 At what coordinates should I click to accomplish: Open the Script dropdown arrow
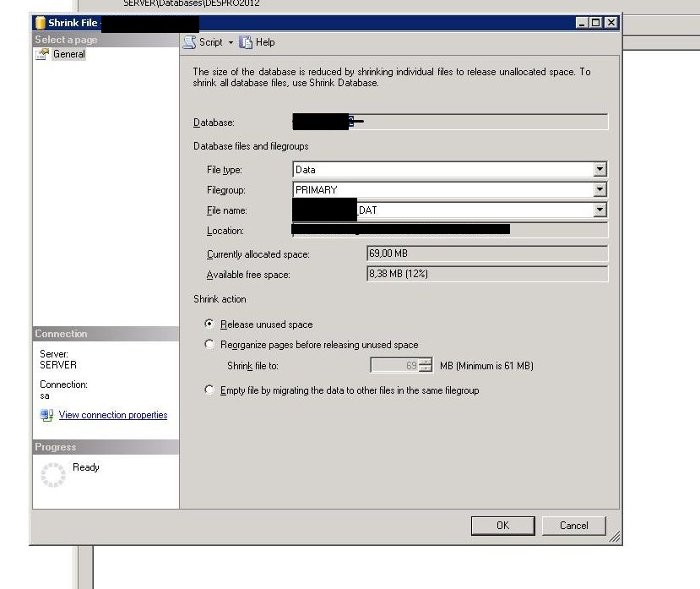click(231, 42)
